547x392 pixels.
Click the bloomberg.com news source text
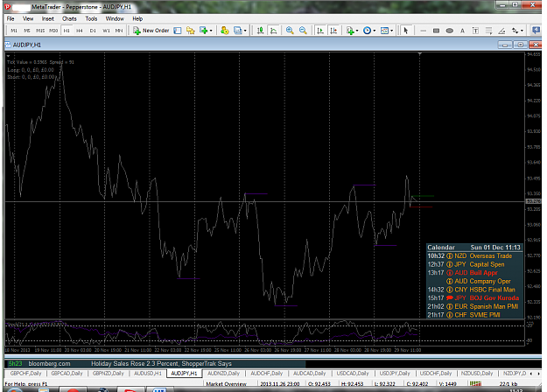50,364
